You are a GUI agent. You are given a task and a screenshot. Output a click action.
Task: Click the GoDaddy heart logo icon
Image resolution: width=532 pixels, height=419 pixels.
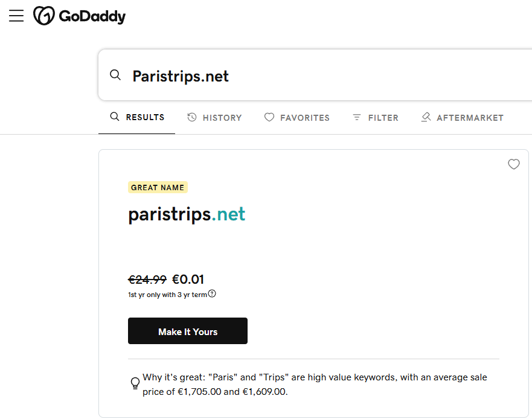coord(44,16)
